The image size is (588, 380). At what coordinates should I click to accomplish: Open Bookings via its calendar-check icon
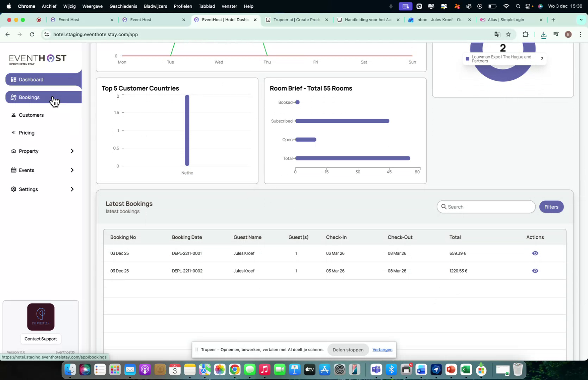pos(13,97)
